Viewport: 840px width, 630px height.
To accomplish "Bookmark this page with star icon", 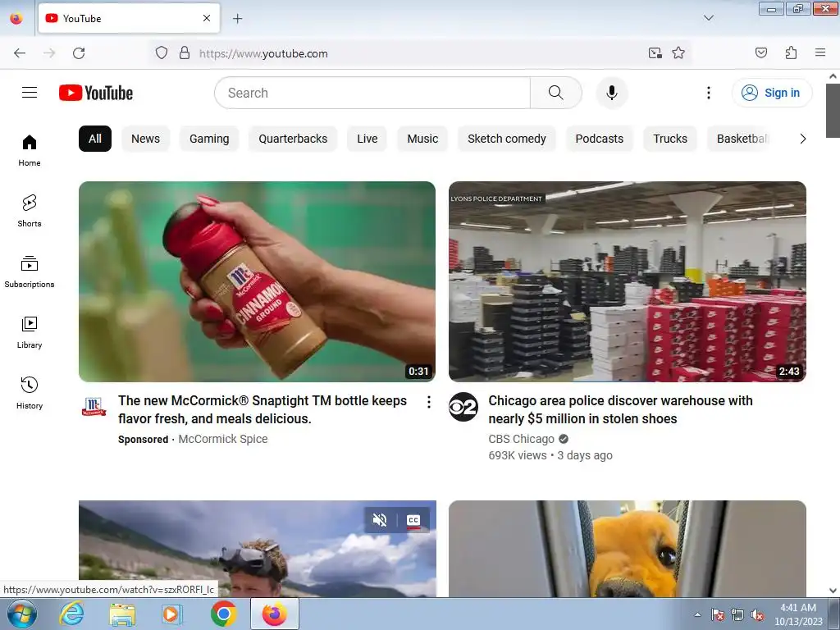I will tap(678, 53).
